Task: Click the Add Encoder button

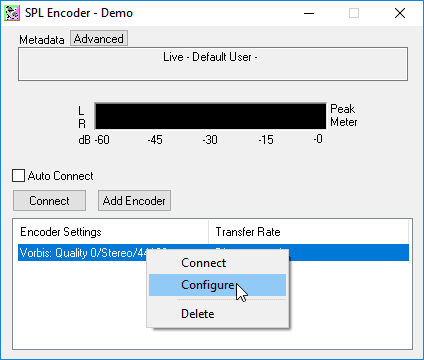Action: tap(134, 201)
